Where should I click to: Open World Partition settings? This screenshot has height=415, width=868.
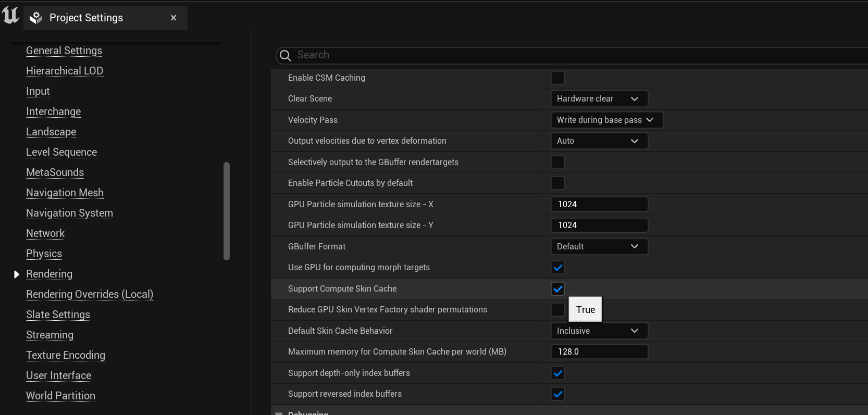pyautogui.click(x=60, y=396)
